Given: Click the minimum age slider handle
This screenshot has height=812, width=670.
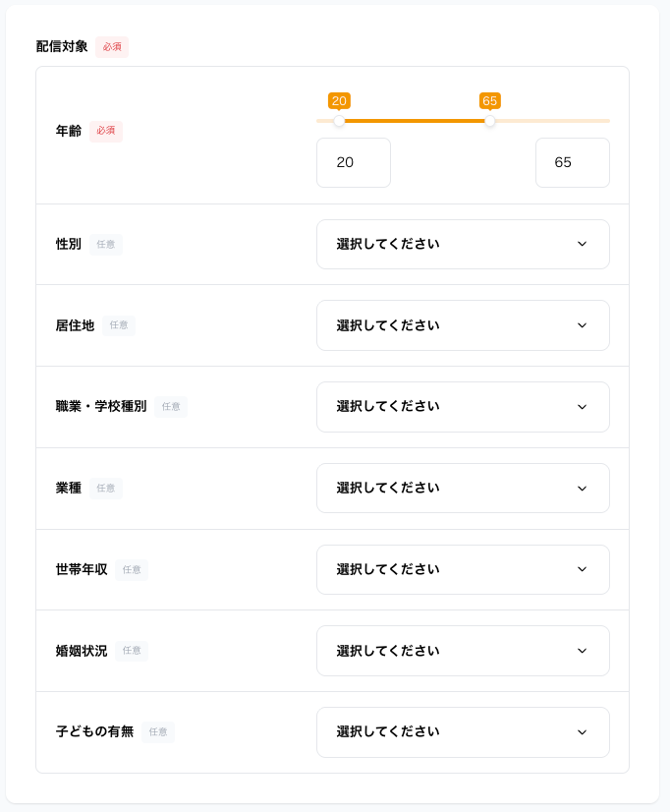Looking at the screenshot, I should click(x=339, y=121).
